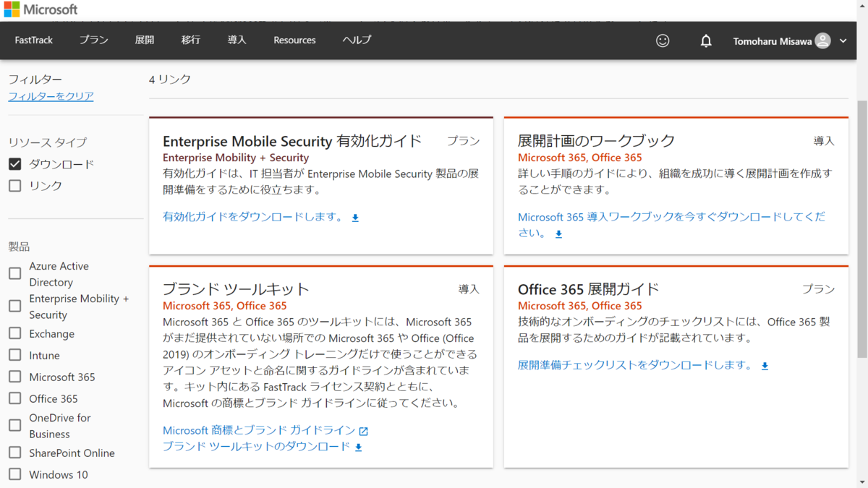The image size is (868, 488).
Task: Click the リソース タイプ heading
Action: pyautogui.click(x=47, y=142)
